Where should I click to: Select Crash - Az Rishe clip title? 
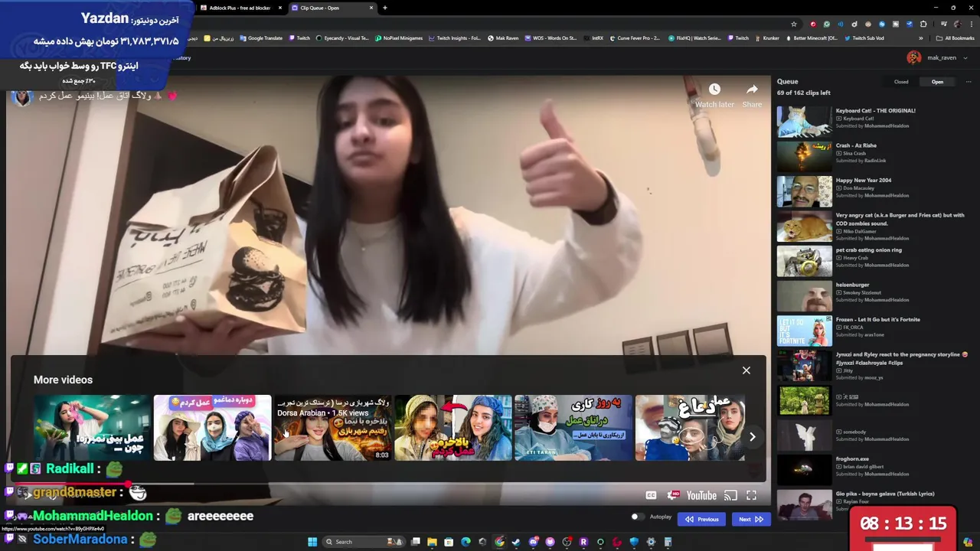coord(856,145)
